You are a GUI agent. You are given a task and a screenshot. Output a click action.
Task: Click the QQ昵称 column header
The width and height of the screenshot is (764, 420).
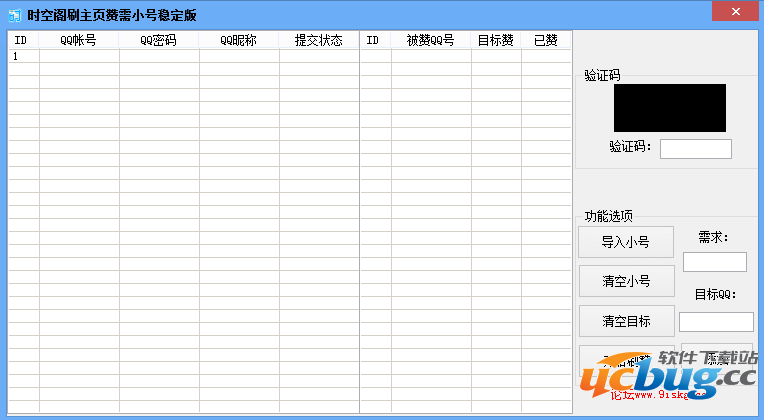[239, 40]
